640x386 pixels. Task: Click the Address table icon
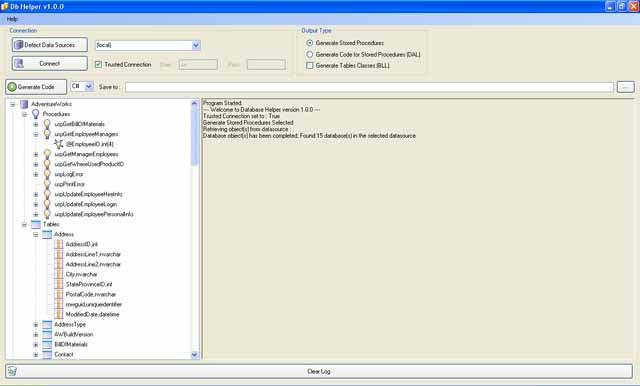[x=47, y=234]
